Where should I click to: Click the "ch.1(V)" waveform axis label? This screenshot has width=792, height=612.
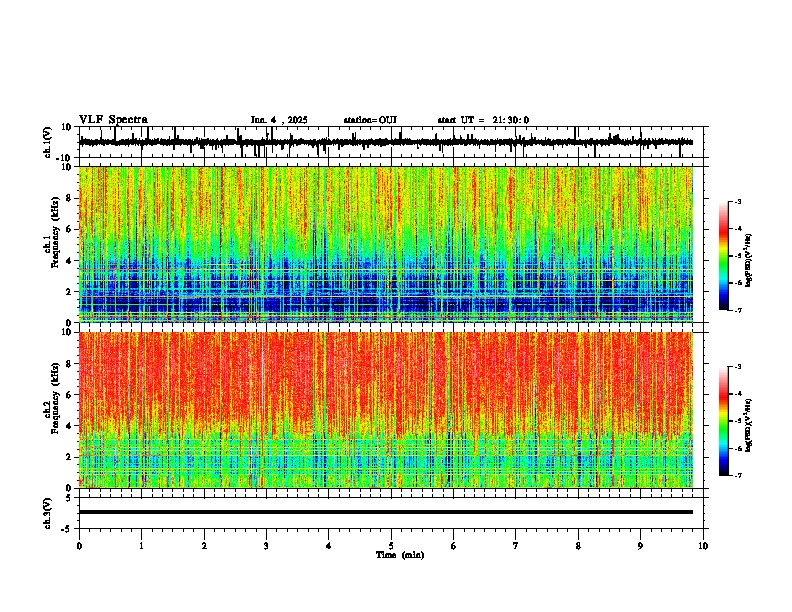click(x=49, y=142)
